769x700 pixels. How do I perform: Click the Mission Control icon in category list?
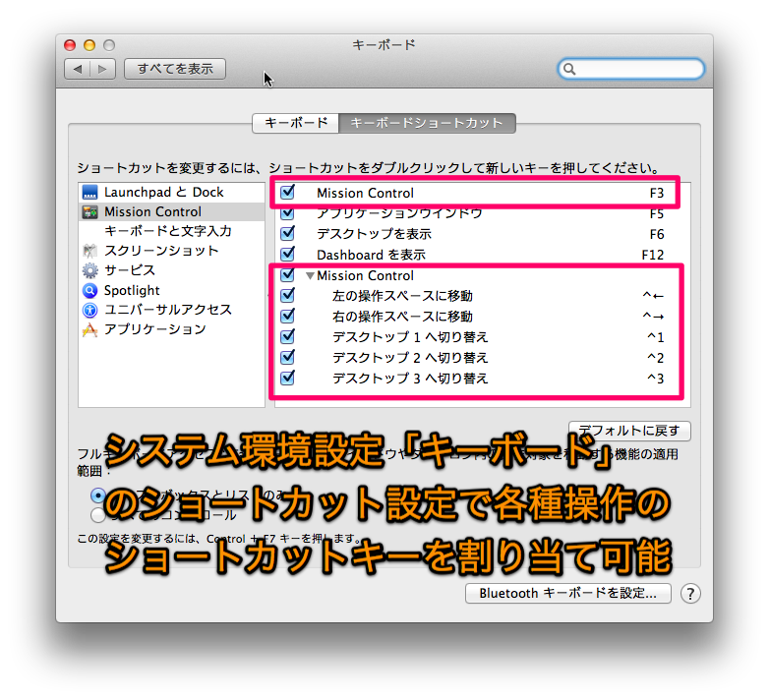[x=89, y=211]
